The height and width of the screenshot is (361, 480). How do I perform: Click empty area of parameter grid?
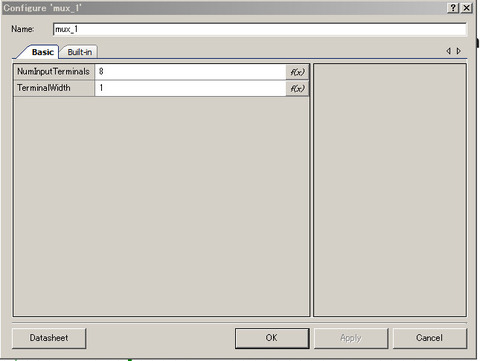point(161,206)
